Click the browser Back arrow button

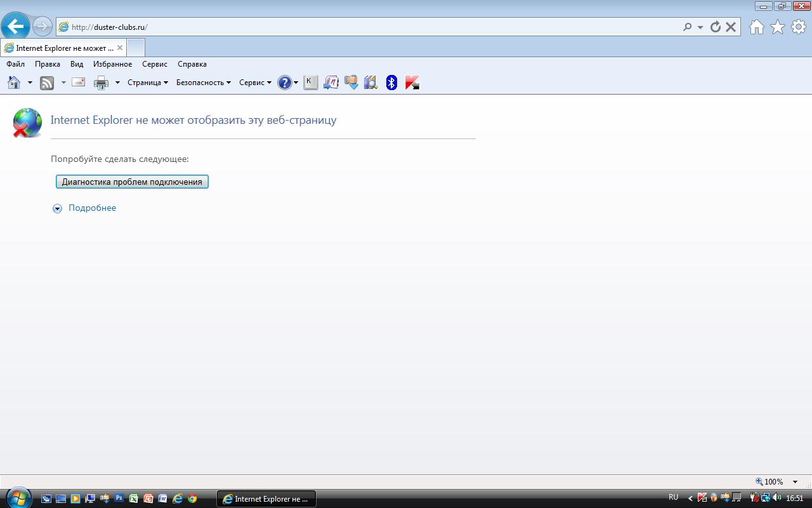[15, 27]
